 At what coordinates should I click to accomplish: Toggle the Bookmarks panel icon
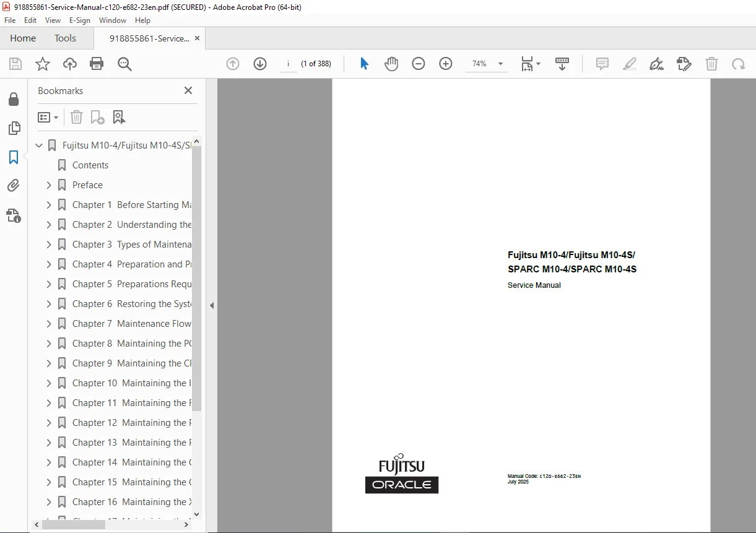pos(14,157)
